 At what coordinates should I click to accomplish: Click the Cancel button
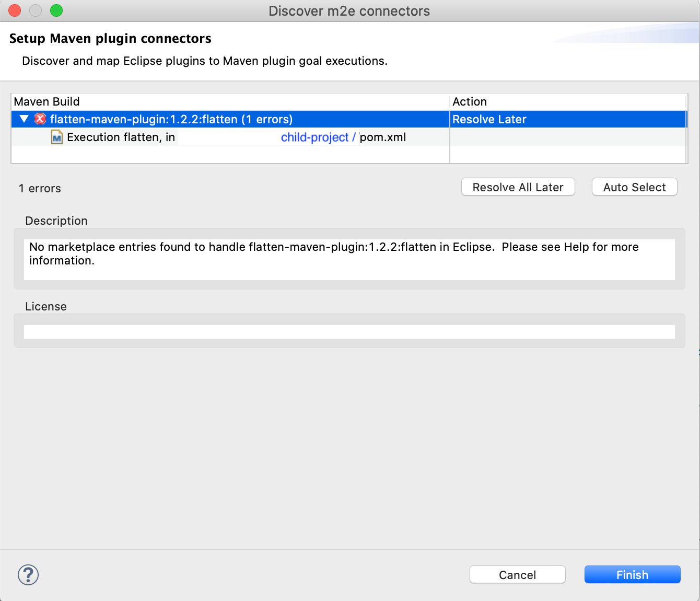point(517,574)
